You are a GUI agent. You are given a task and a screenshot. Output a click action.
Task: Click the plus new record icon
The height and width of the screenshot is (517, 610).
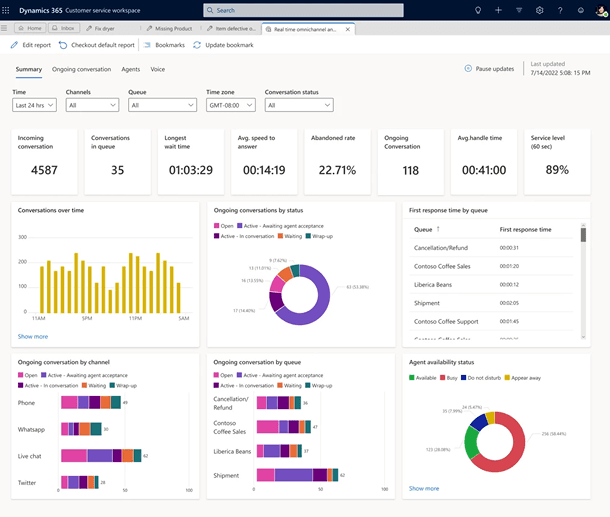[498, 11]
